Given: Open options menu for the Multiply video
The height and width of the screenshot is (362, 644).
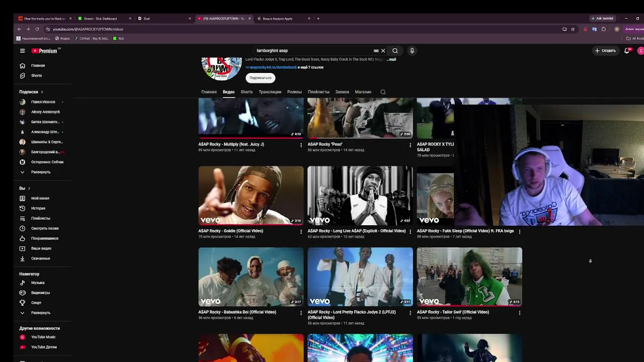Looking at the screenshot, I should tap(301, 145).
